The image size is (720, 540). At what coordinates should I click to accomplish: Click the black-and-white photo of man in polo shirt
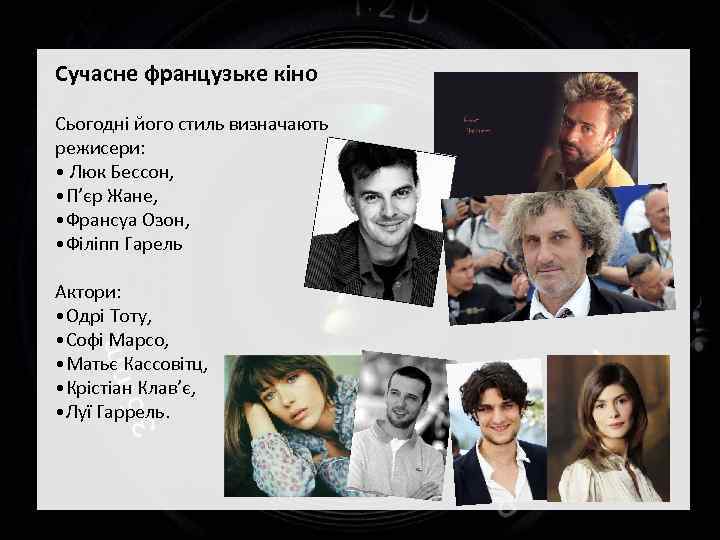398,426
